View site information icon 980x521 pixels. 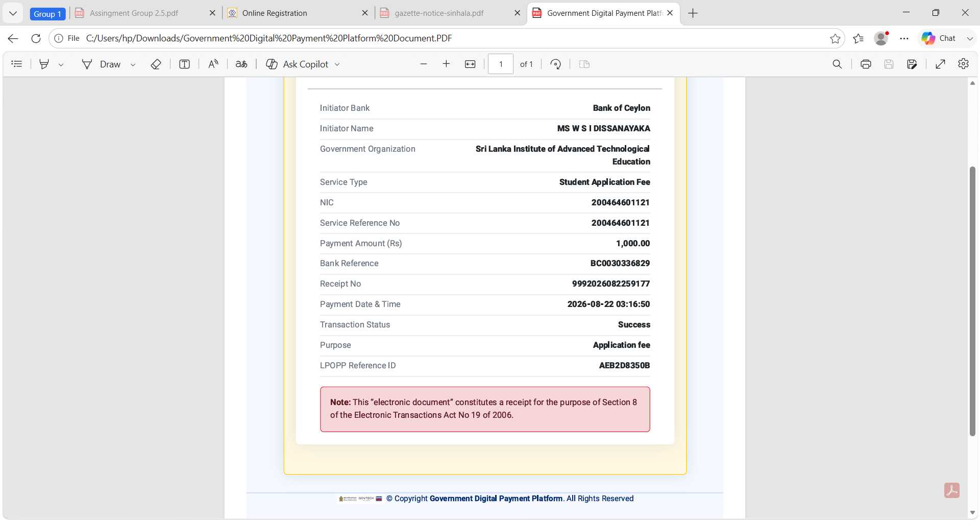pos(59,38)
